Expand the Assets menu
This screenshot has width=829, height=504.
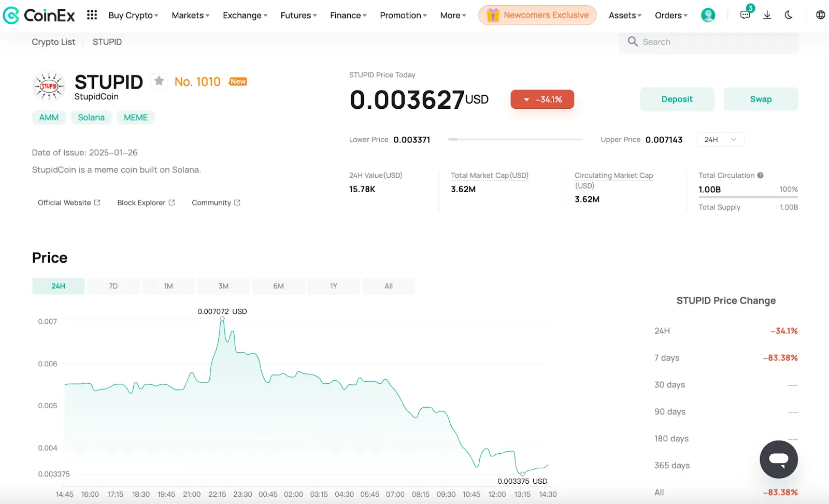625,16
